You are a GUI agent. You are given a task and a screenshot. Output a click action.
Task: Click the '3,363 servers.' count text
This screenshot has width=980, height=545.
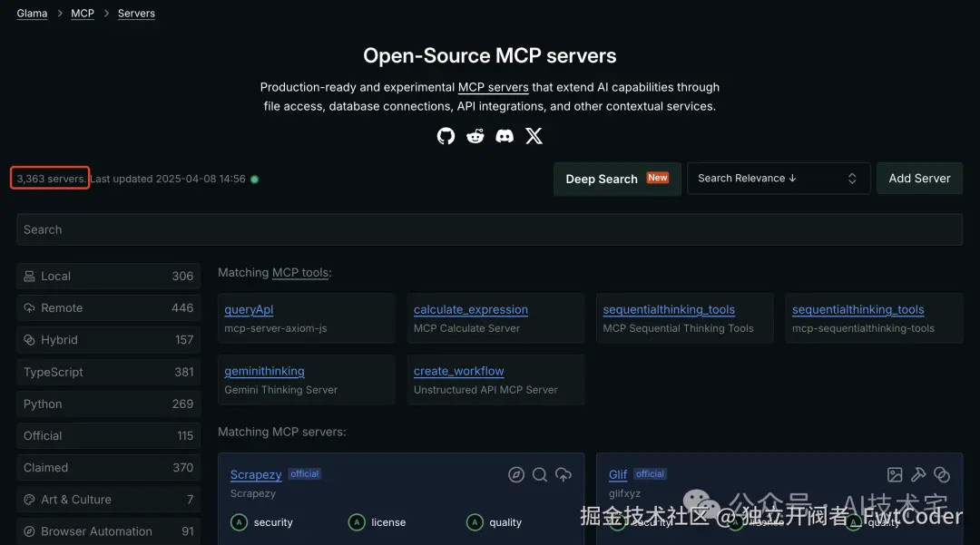pos(51,179)
